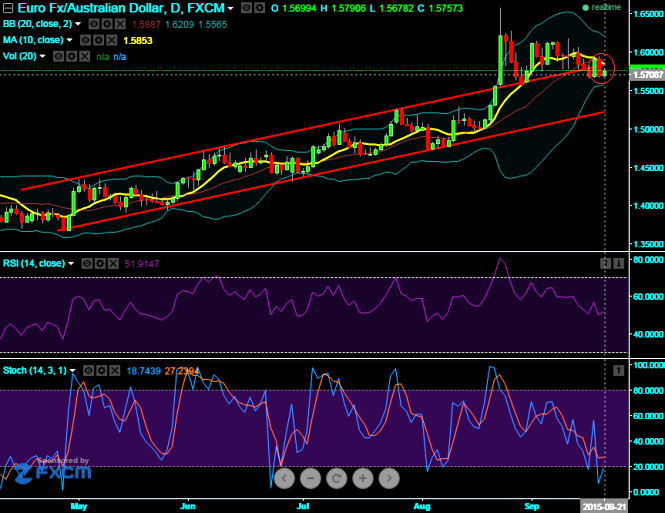Click the Aug label on the time axis
The height and width of the screenshot is (513, 665).
pyautogui.click(x=422, y=506)
